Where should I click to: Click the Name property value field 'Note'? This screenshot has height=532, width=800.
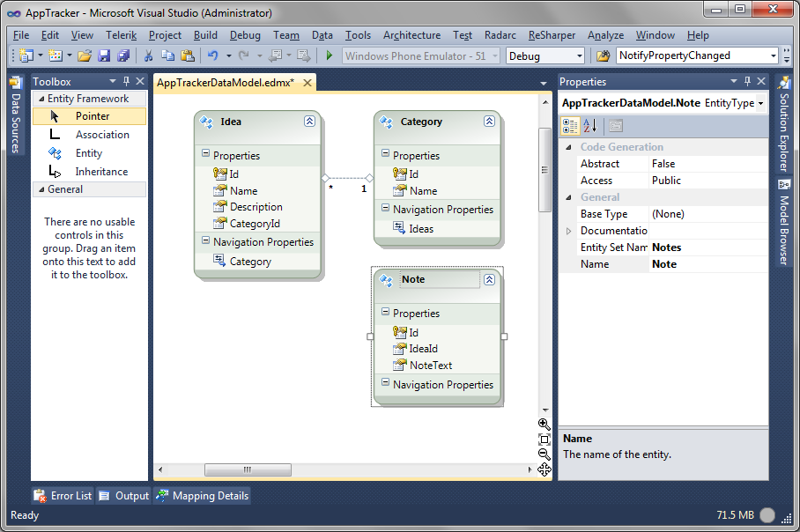pyautogui.click(x=708, y=264)
